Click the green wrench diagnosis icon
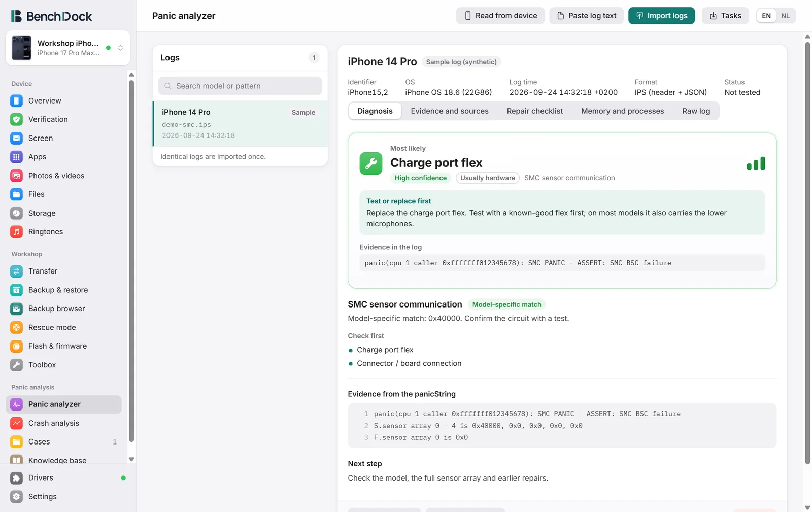 click(371, 163)
